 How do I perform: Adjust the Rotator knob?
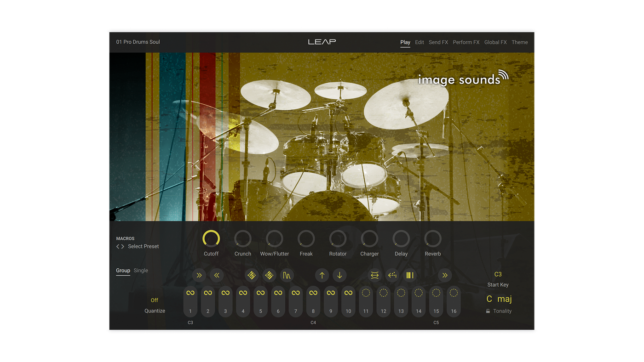(338, 239)
